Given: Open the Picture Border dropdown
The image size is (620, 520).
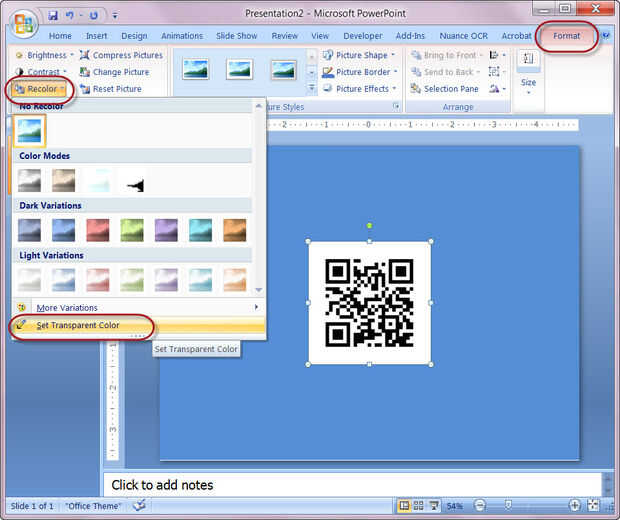Looking at the screenshot, I should coord(359,72).
